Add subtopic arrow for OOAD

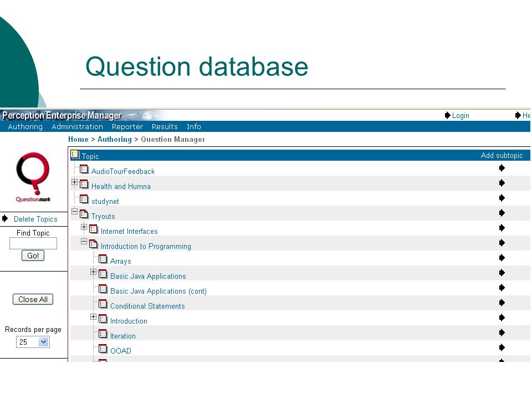click(x=502, y=347)
